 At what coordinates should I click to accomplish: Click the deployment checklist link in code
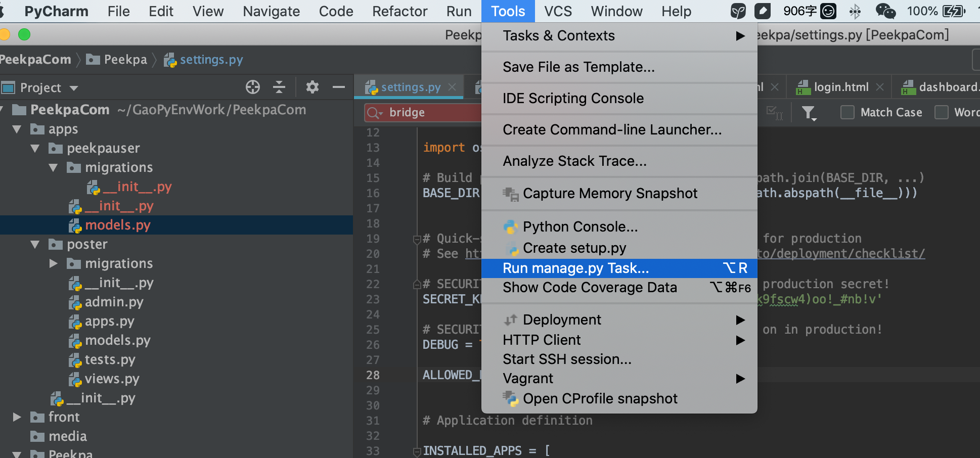click(841, 254)
